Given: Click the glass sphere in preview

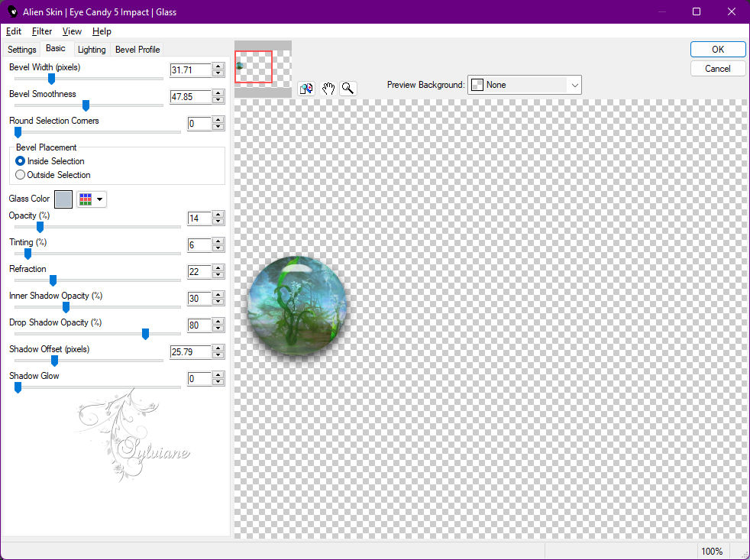Looking at the screenshot, I should pyautogui.click(x=296, y=306).
